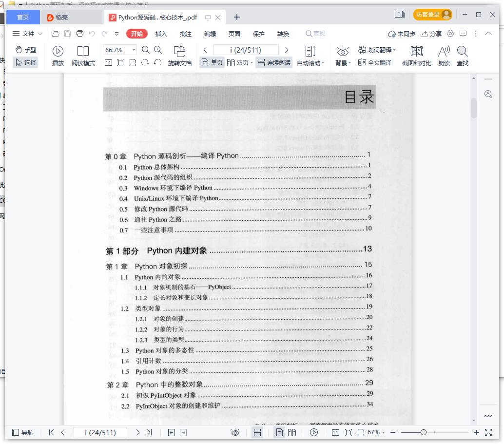Rotate page counterclockwise icon
504x444 pixels.
[157, 62]
